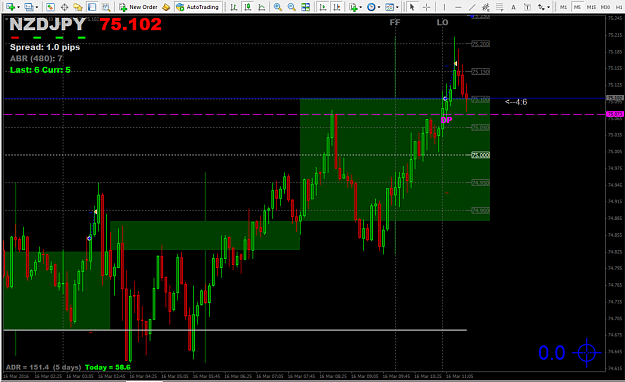
Task: Select the standard cursor tool
Action: coord(412,7)
